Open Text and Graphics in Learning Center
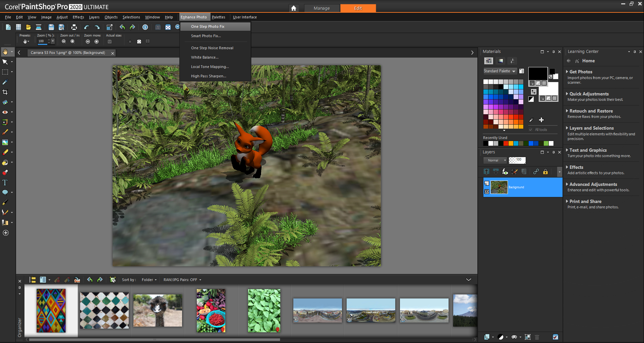This screenshot has width=644, height=343. click(x=588, y=150)
